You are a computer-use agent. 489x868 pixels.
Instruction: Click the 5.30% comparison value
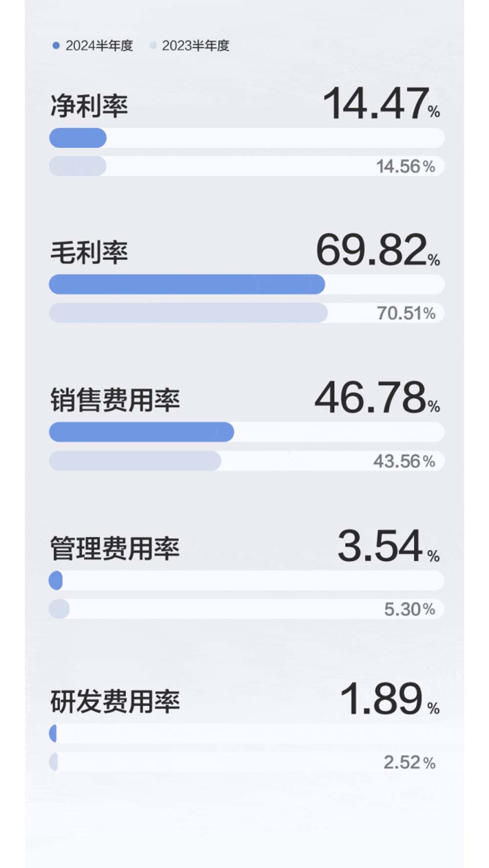click(x=409, y=609)
